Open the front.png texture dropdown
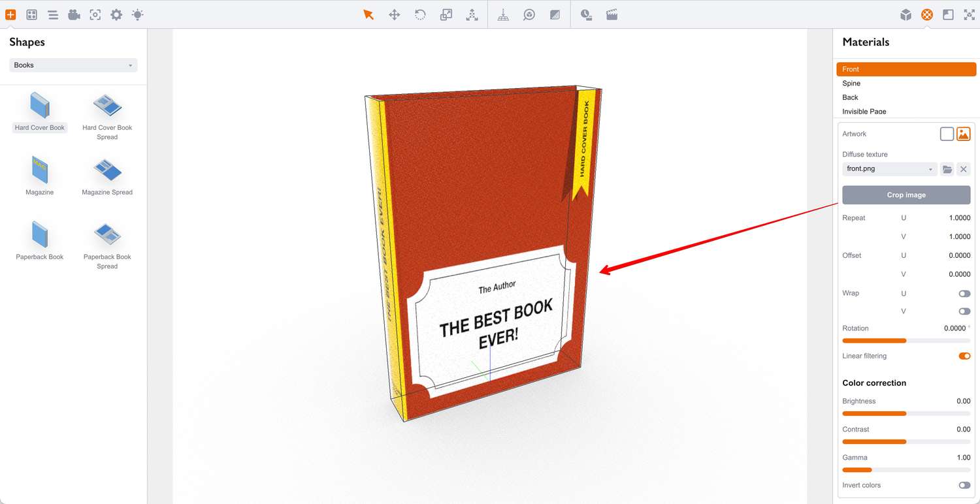The width and height of the screenshot is (980, 504). pyautogui.click(x=890, y=169)
